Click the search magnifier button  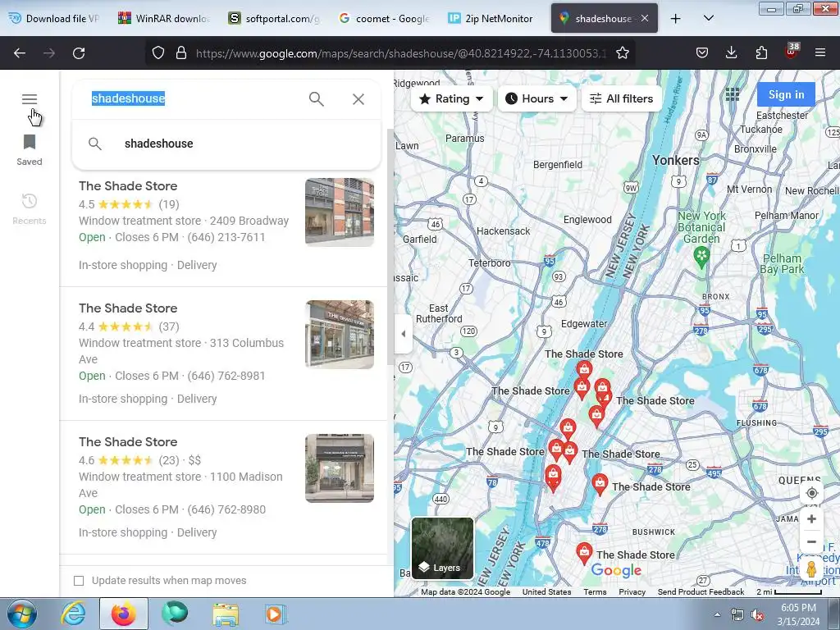[316, 99]
